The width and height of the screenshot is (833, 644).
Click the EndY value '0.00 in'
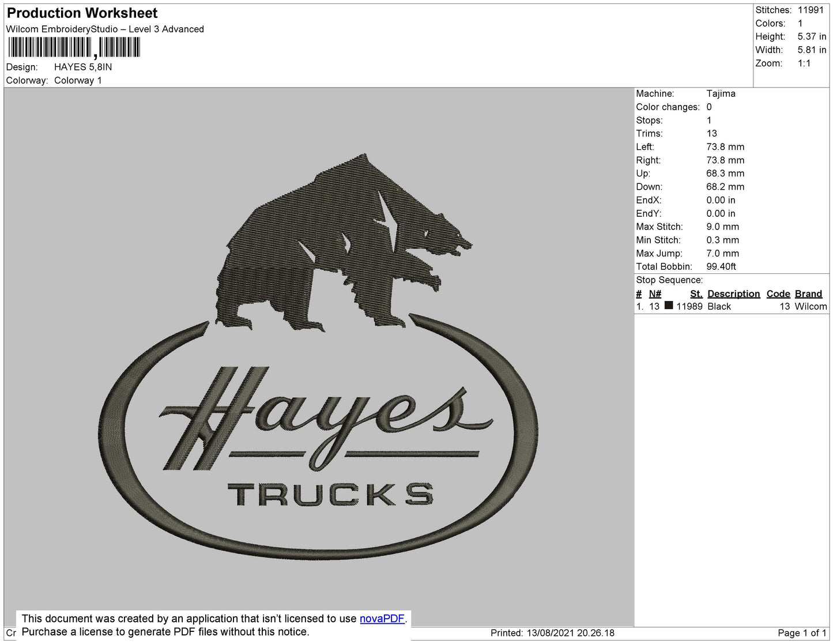721,213
